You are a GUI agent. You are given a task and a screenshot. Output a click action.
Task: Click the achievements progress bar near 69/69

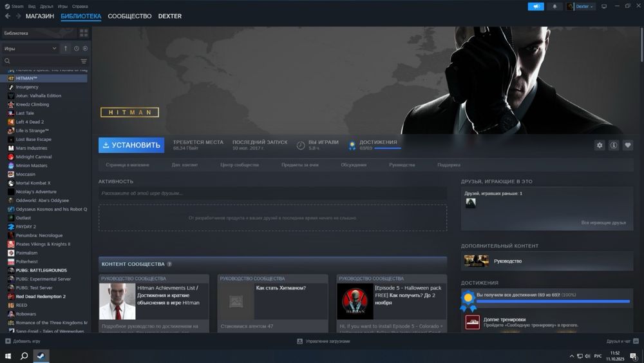coord(387,148)
